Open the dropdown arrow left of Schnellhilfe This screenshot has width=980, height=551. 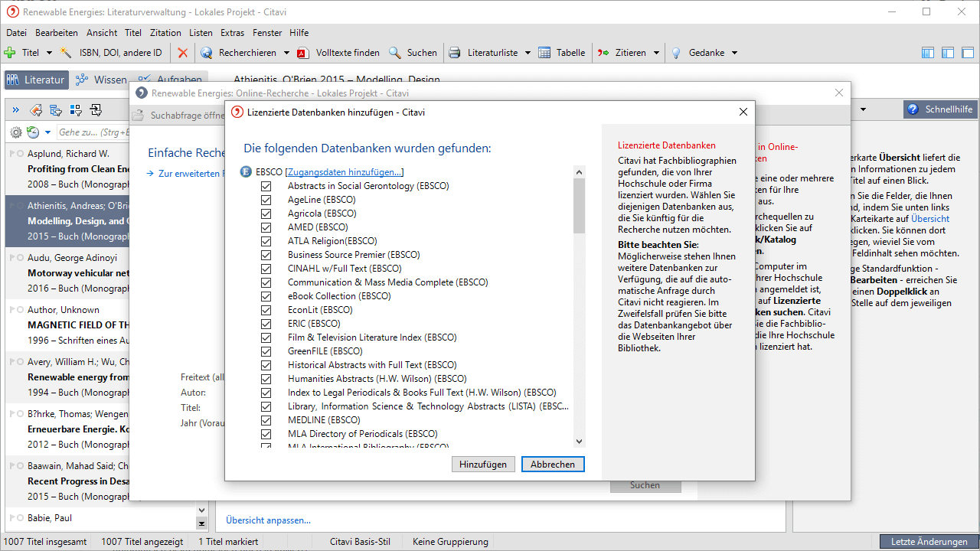tap(864, 109)
